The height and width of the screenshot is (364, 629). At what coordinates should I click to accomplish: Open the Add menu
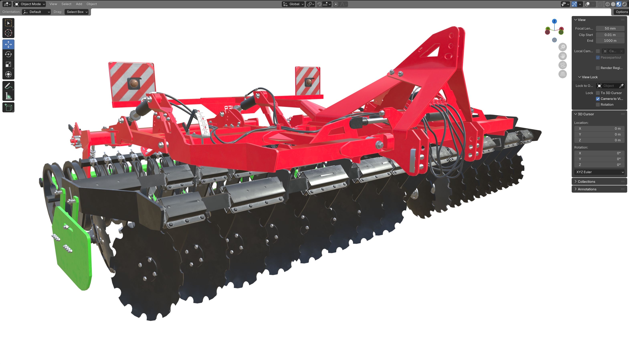[x=79, y=4]
